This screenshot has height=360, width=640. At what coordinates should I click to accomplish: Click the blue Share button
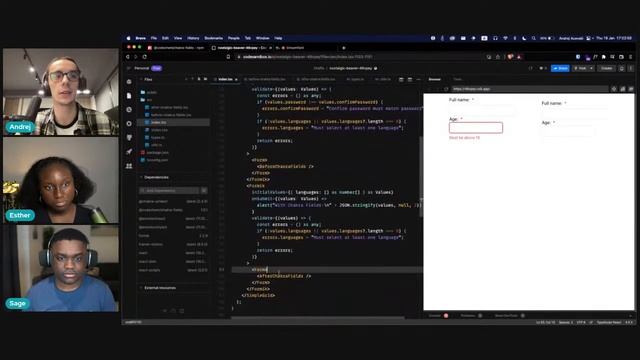(x=560, y=68)
